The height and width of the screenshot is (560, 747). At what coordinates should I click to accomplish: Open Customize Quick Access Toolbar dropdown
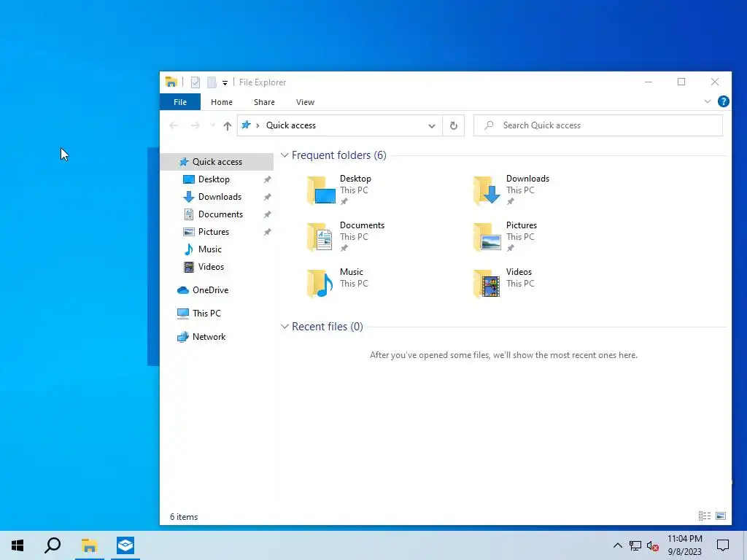pyautogui.click(x=225, y=83)
